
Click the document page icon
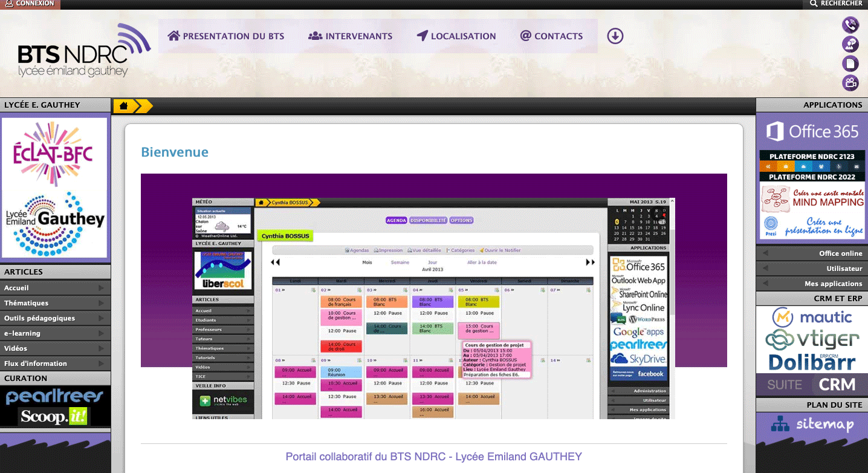pos(850,64)
